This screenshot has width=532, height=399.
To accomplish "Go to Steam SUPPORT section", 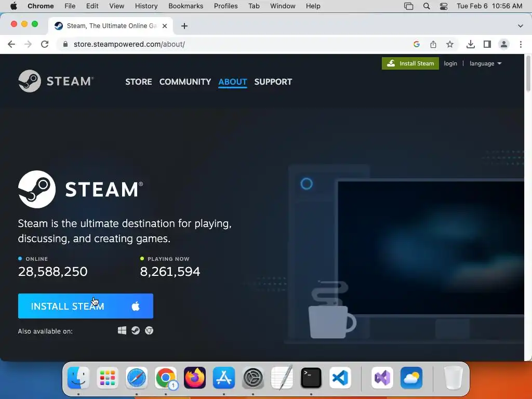I will coord(273,82).
